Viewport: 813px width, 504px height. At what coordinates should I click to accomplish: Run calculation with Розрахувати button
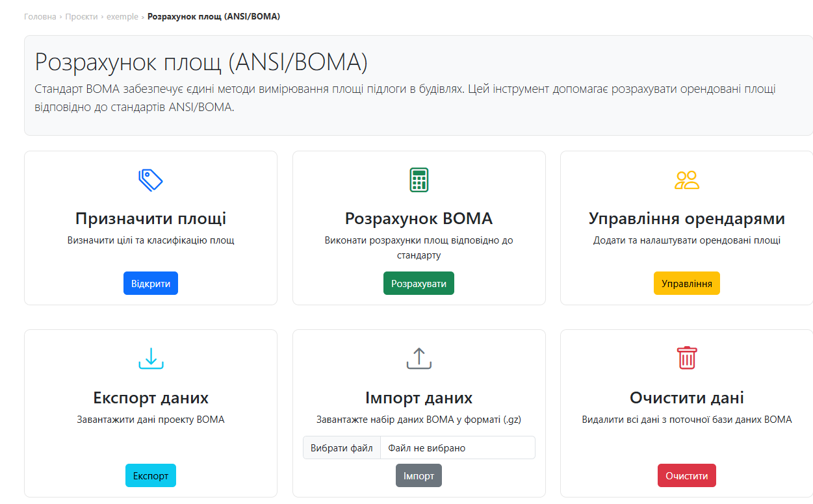click(419, 284)
